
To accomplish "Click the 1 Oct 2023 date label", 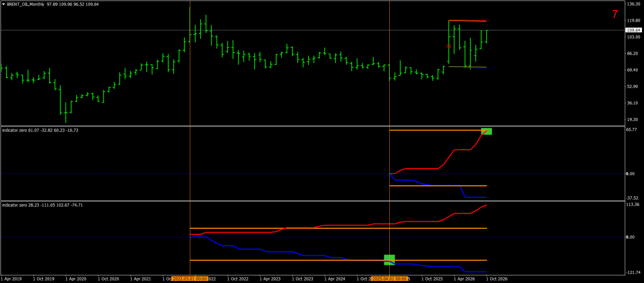I will [x=303, y=278].
